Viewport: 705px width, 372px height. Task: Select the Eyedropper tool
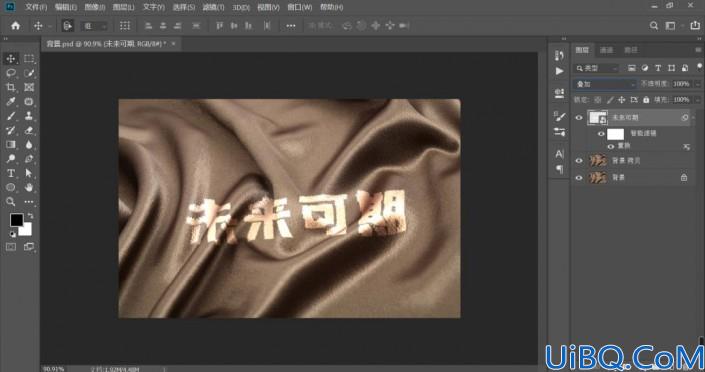(x=11, y=102)
